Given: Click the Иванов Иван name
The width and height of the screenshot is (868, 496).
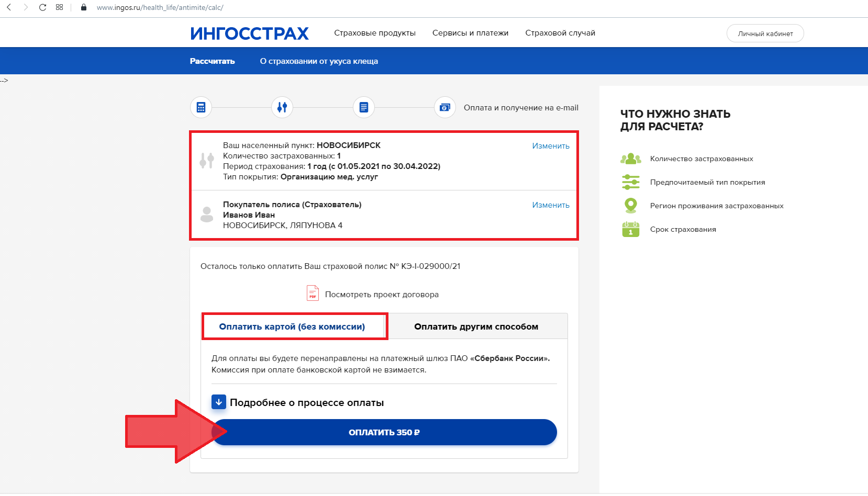Looking at the screenshot, I should [x=249, y=215].
